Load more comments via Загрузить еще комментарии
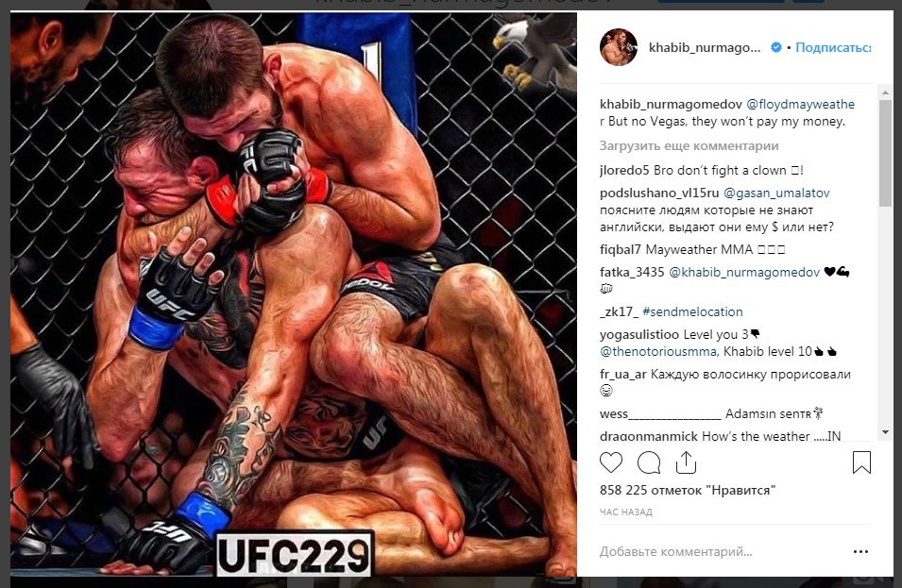 click(x=689, y=146)
